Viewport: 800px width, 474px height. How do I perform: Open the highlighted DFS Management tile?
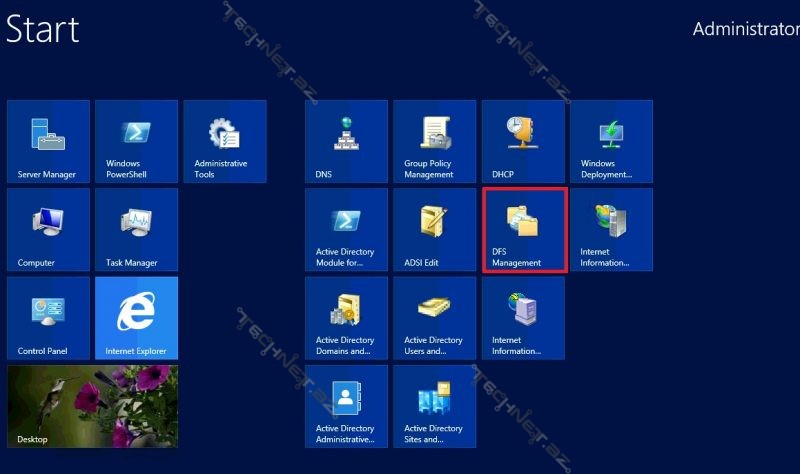(524, 229)
